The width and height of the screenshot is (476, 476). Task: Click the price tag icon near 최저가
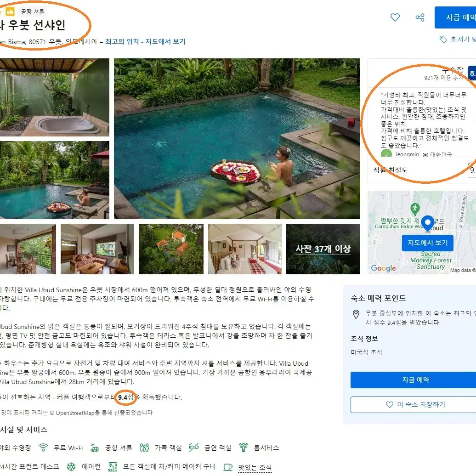pos(443,39)
